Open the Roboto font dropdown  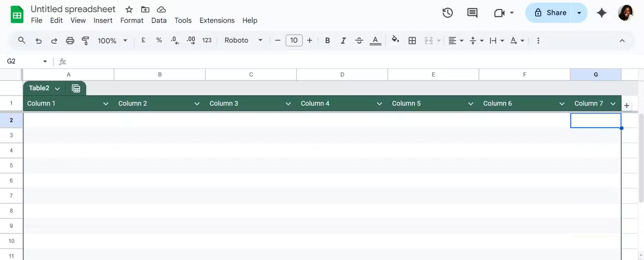[x=243, y=41]
